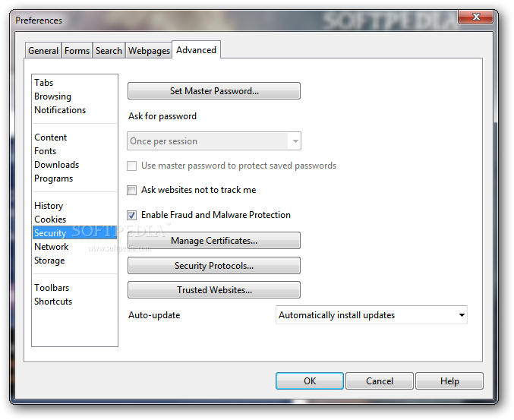Open Network settings in sidebar
The width and height of the screenshot is (514, 420).
coord(74,247)
